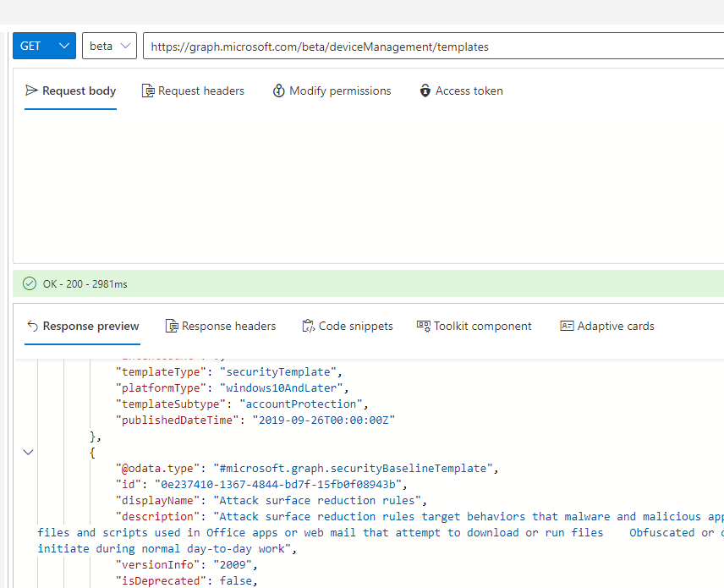The width and height of the screenshot is (724, 588).
Task: Click the Graph request URL field
Action: coord(433,46)
